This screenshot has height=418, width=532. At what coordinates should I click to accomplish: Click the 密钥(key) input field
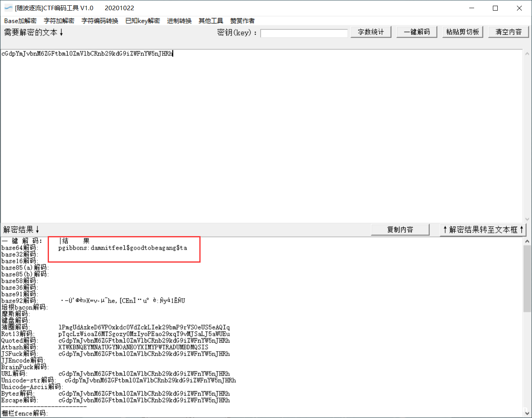pos(304,33)
